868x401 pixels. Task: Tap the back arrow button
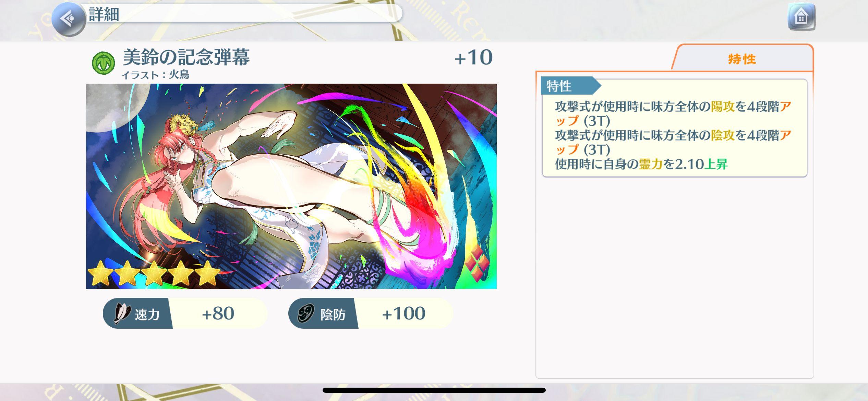pyautogui.click(x=69, y=18)
